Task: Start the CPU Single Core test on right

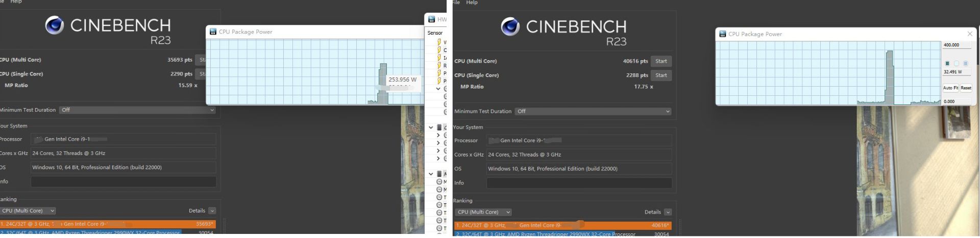Action: click(661, 75)
